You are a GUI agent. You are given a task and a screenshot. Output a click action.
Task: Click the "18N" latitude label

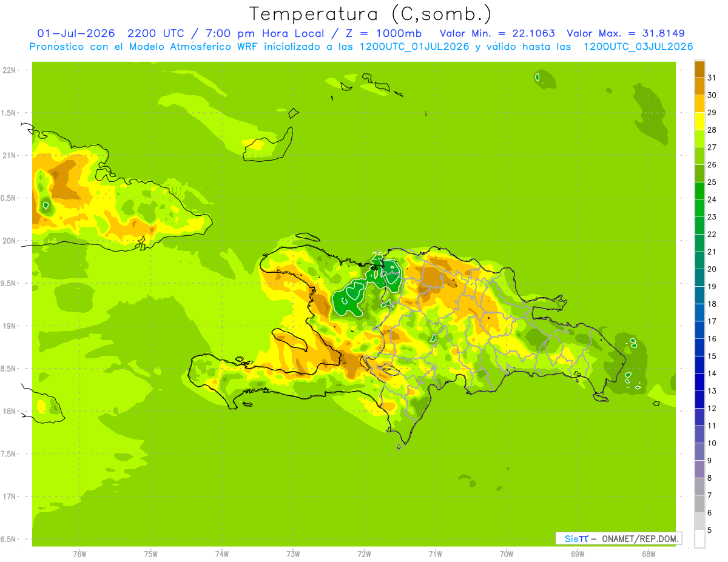point(9,412)
